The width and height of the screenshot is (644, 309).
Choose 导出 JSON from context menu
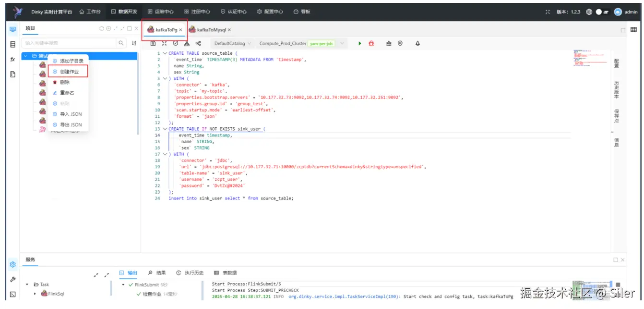68,124
